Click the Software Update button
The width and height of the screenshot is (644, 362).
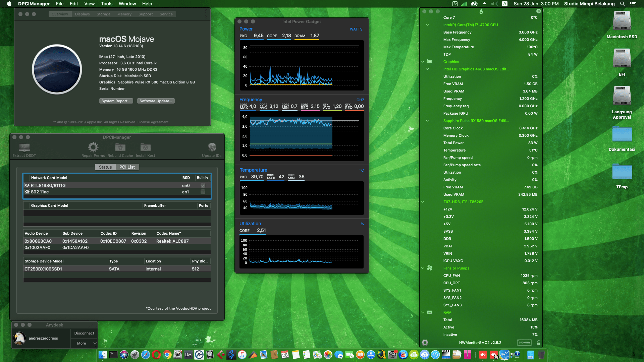156,101
